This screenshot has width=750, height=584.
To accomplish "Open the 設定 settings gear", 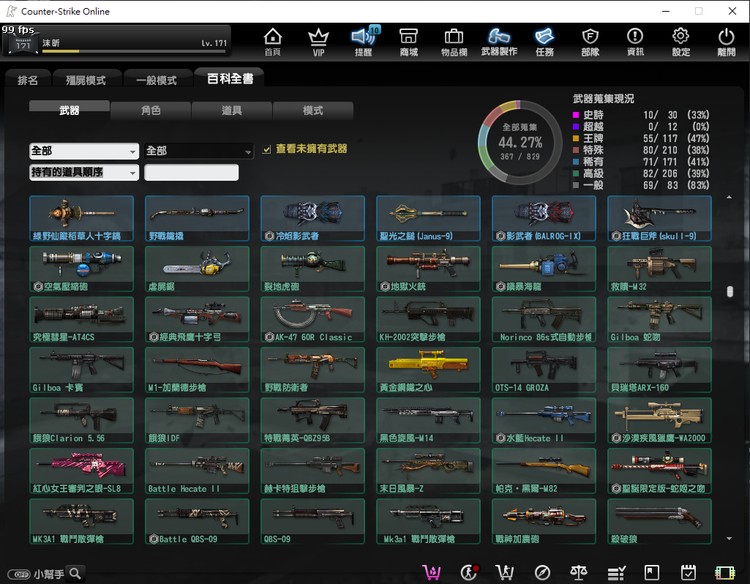I will (x=681, y=42).
